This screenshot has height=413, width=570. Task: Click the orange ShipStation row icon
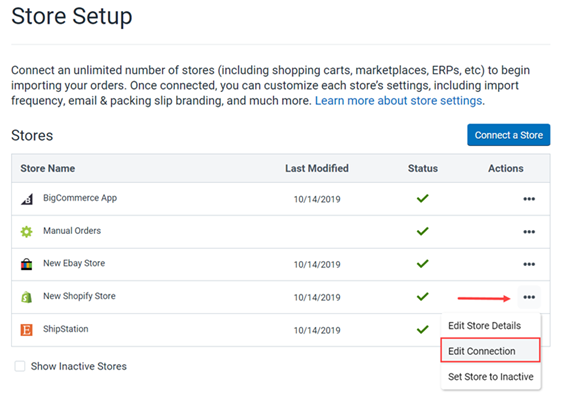pos(27,330)
